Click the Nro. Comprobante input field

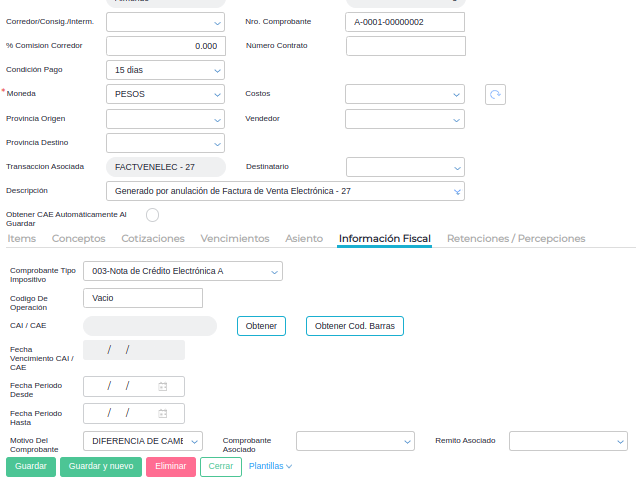coord(405,22)
